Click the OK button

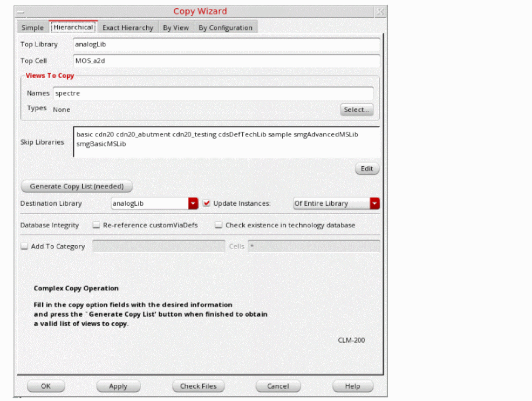pyautogui.click(x=46, y=386)
